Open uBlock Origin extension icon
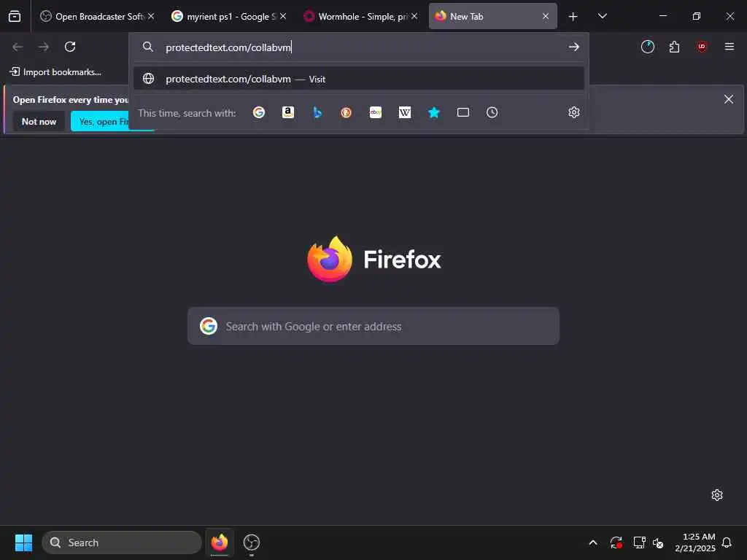 click(701, 47)
